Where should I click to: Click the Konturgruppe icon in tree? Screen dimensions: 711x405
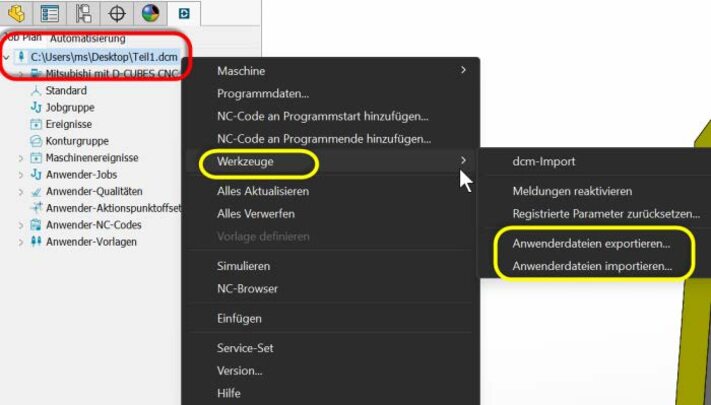coord(36,141)
